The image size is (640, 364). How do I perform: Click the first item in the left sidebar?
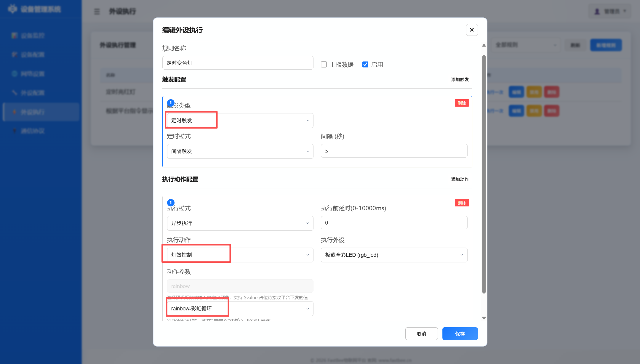(x=41, y=36)
